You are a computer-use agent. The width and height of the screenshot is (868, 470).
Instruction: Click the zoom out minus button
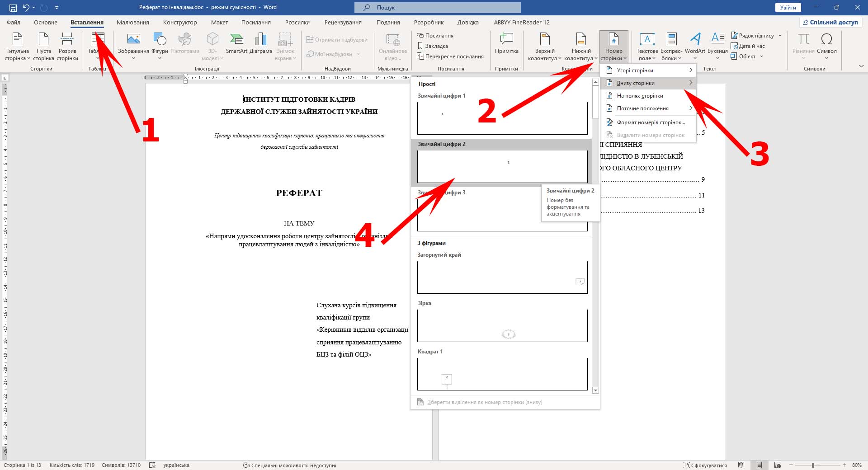pos(792,465)
